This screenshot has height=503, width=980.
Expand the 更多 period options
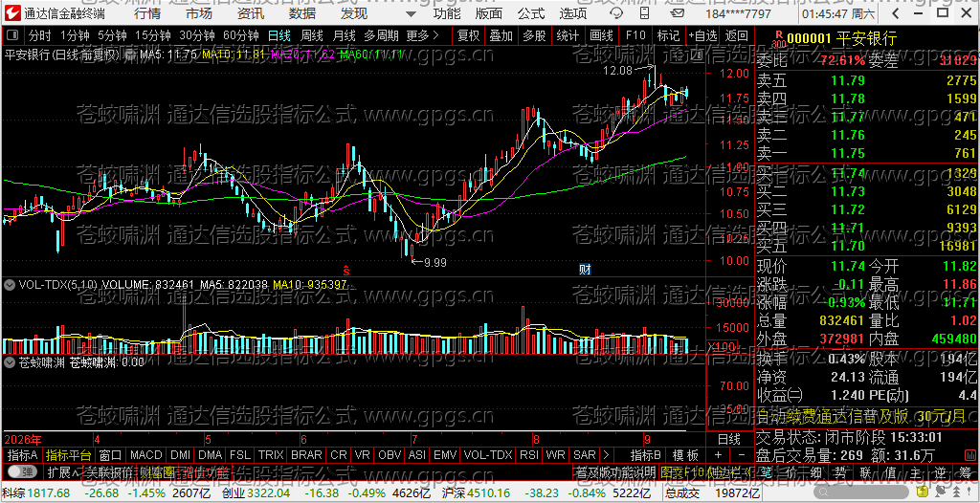(422, 35)
